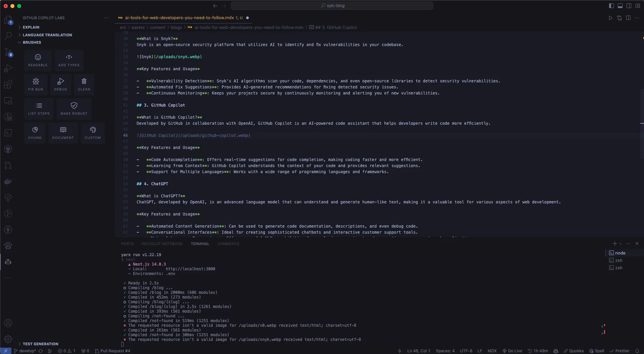
Task: Open Pull Request #4 from status bar
Action: (112, 351)
